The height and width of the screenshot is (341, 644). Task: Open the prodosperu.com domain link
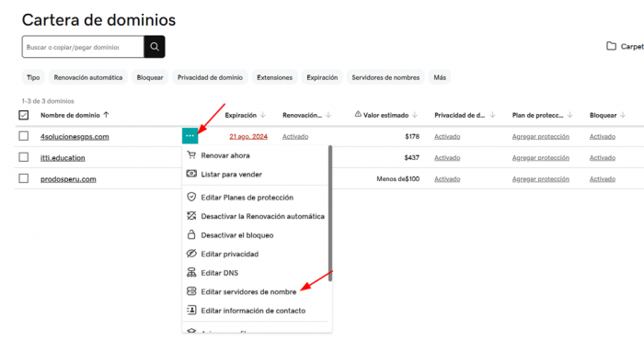point(68,179)
